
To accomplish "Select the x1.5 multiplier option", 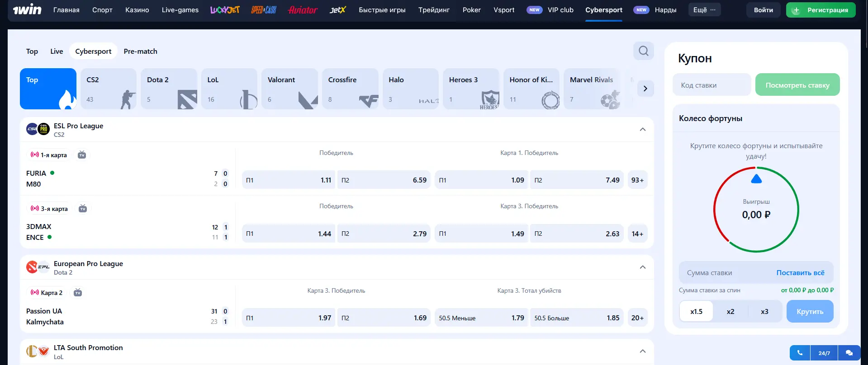I will [696, 311].
